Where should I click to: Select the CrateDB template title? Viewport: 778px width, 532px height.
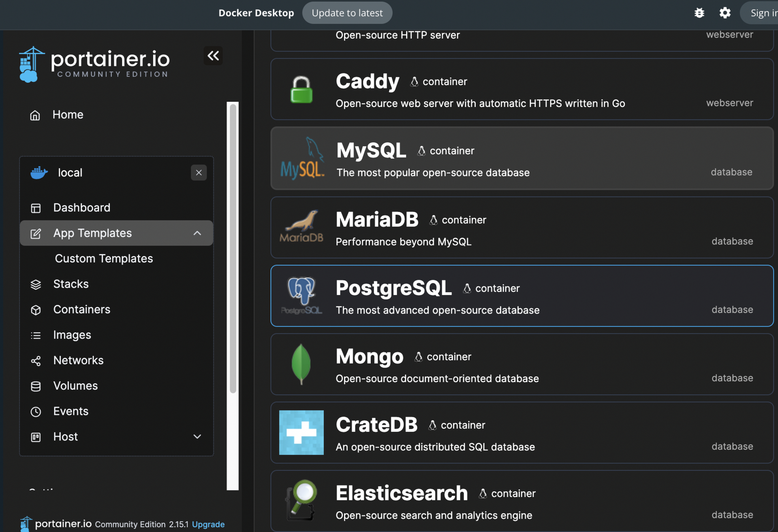(376, 425)
